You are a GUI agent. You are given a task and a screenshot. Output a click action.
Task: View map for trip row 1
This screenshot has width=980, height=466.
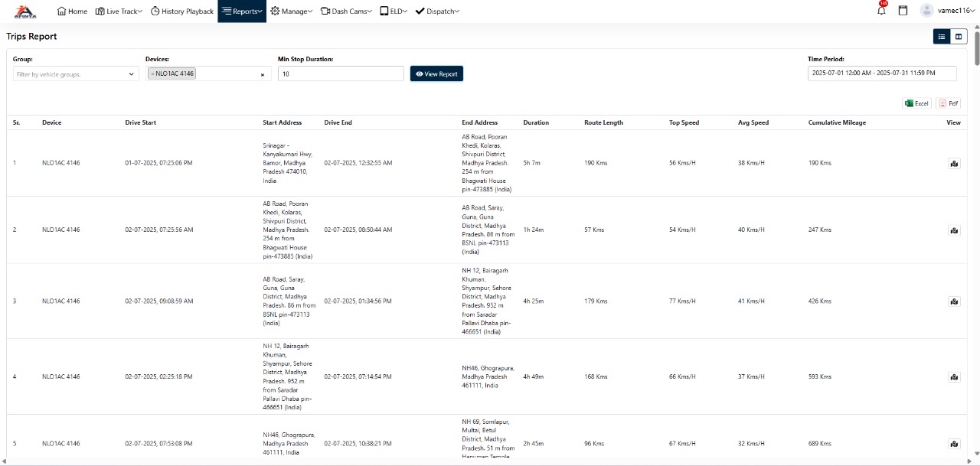coord(953,163)
